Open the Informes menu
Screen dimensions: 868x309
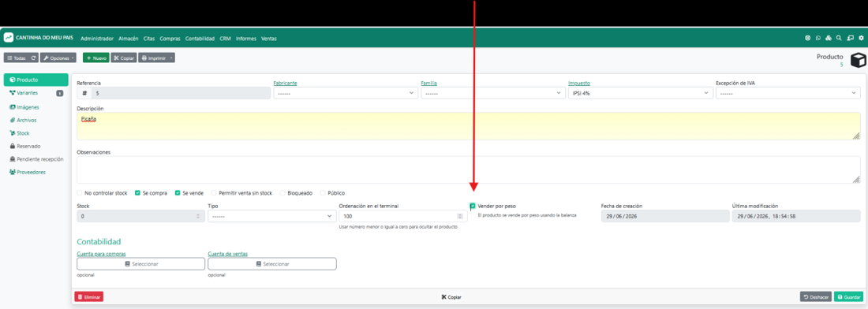click(x=245, y=39)
